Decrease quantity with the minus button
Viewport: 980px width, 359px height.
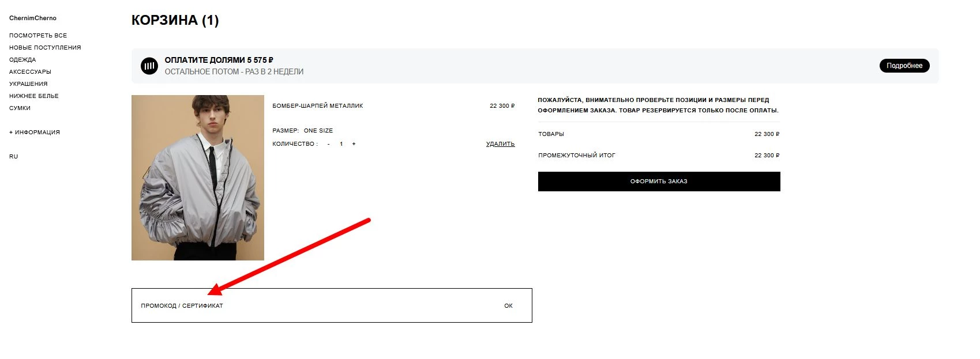pyautogui.click(x=329, y=144)
